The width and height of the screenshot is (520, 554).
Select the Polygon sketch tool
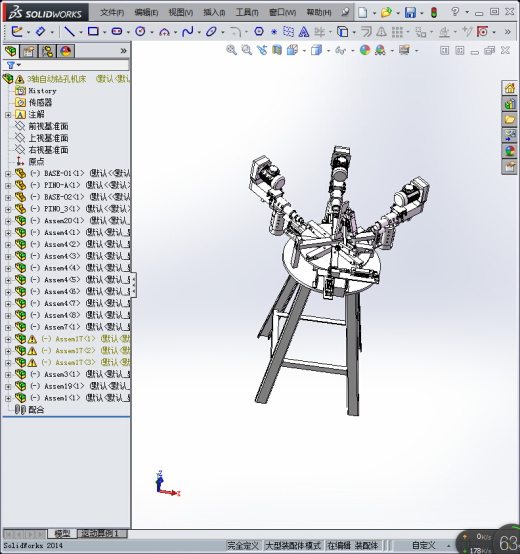259,32
